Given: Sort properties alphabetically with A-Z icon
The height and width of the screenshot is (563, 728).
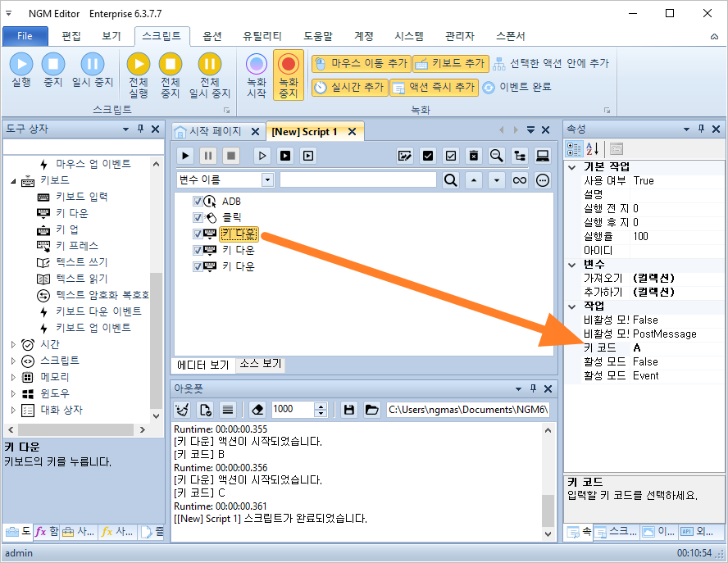Looking at the screenshot, I should (592, 149).
